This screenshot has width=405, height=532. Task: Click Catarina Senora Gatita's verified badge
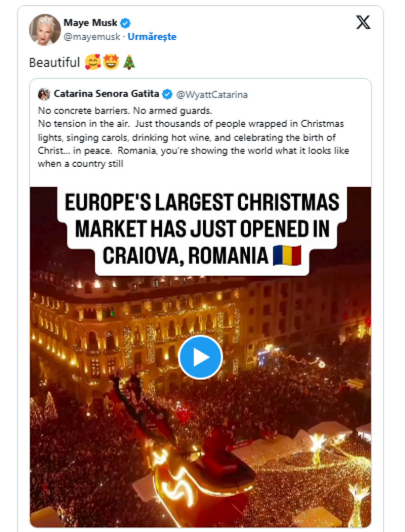pos(167,94)
